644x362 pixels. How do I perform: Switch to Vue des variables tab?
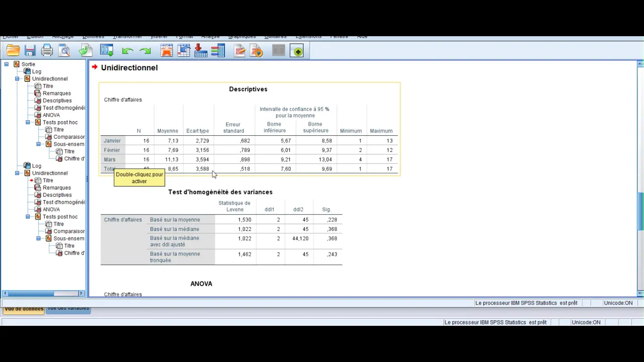[68, 309]
